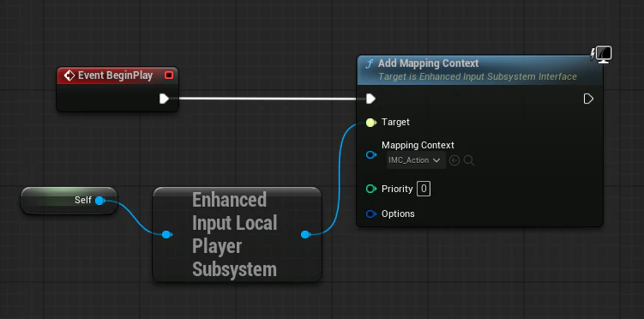Click the Priority label
The height and width of the screenshot is (319, 644).
(397, 189)
